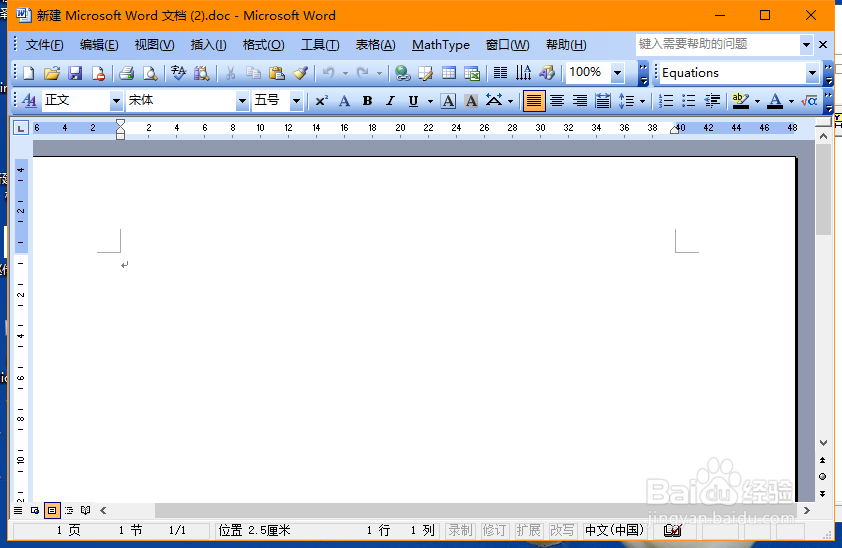
Task: Center-align the paragraph
Action: pos(557,101)
